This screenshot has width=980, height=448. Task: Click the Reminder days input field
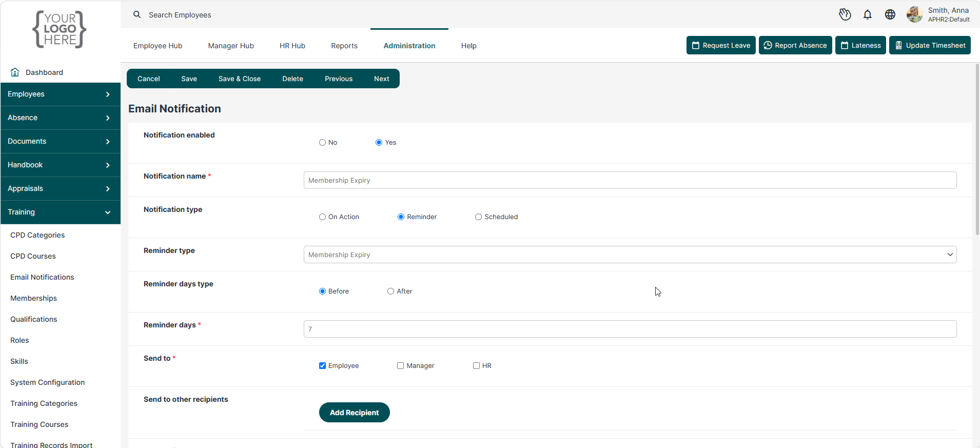pyautogui.click(x=630, y=329)
